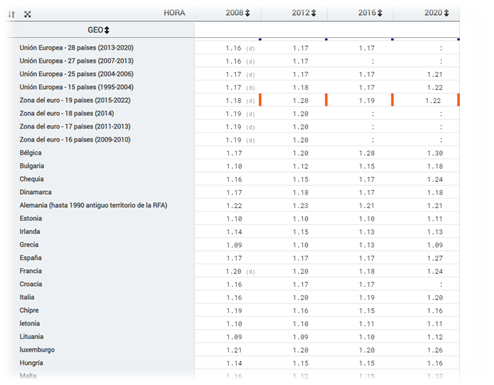The width and height of the screenshot is (494, 385).
Task: Click the Croacia row label
Action: (31, 284)
